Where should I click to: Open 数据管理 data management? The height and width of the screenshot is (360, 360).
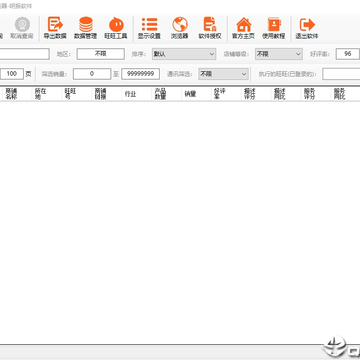[85, 28]
